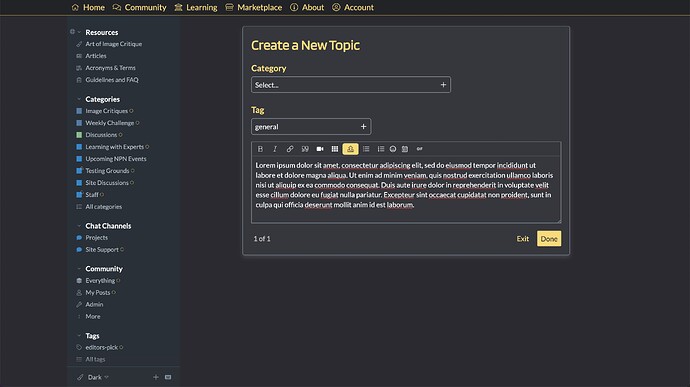Click the Site Support chat bubble icon
The height and width of the screenshot is (387, 690).
click(x=79, y=250)
